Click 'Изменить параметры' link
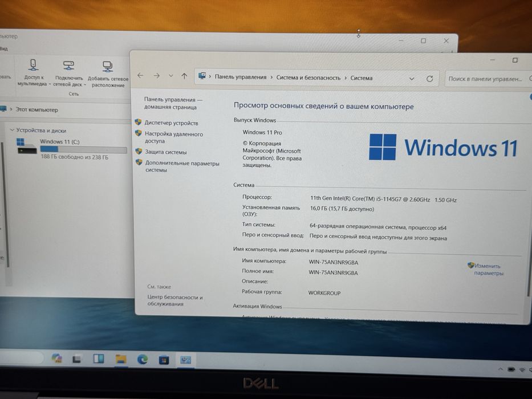 tap(488, 270)
